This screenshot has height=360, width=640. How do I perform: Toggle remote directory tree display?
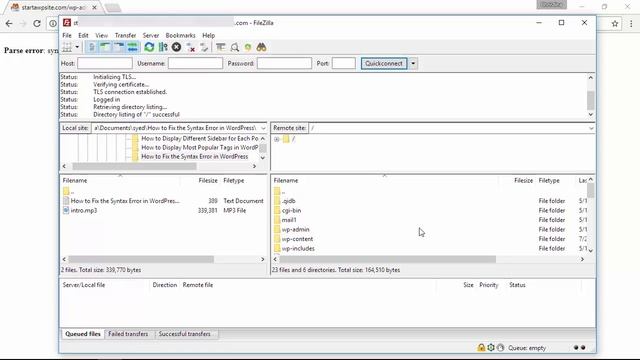pos(119,47)
